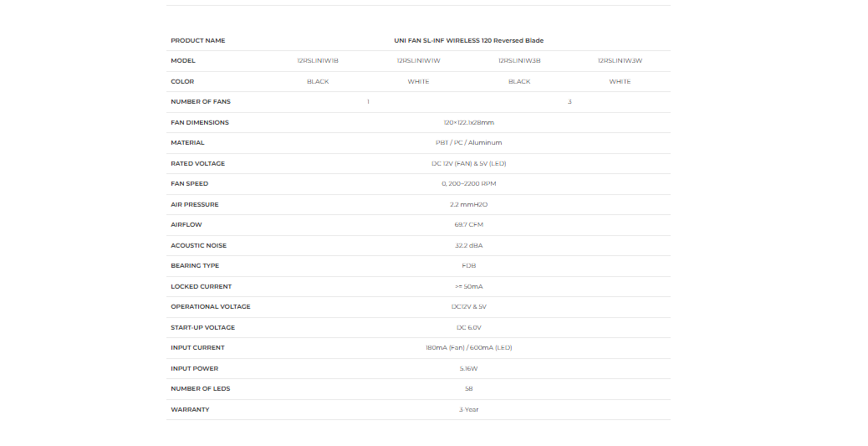Image resolution: width=868 pixels, height=446 pixels.
Task: Click the WHITE color under model 12RSLIN1W3W
Action: click(620, 82)
